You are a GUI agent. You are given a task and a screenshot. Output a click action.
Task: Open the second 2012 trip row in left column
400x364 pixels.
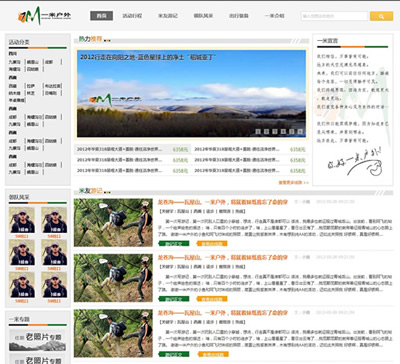[x=132, y=160]
